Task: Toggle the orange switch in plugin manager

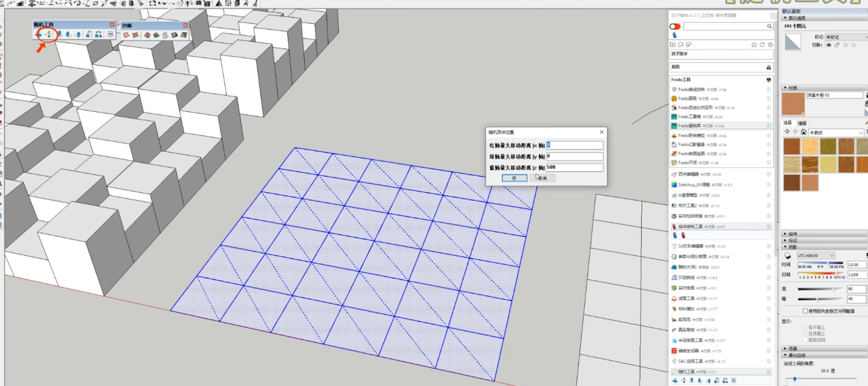Action: coord(675,27)
